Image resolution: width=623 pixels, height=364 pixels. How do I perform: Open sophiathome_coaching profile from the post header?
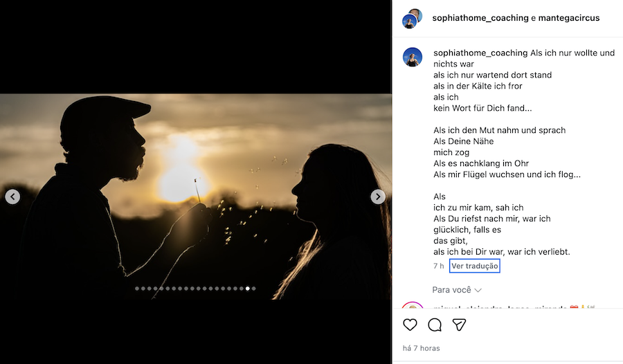coord(480,18)
